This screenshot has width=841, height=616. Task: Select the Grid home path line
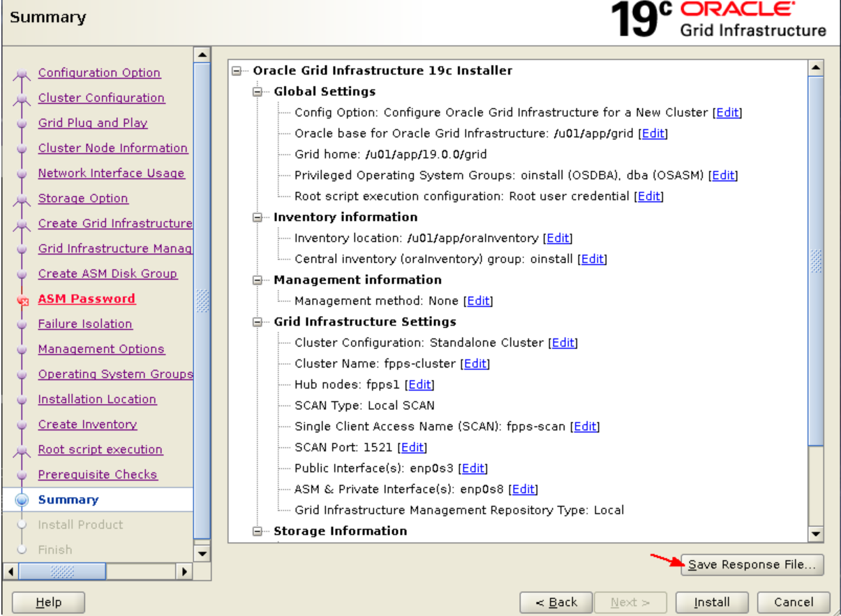391,154
